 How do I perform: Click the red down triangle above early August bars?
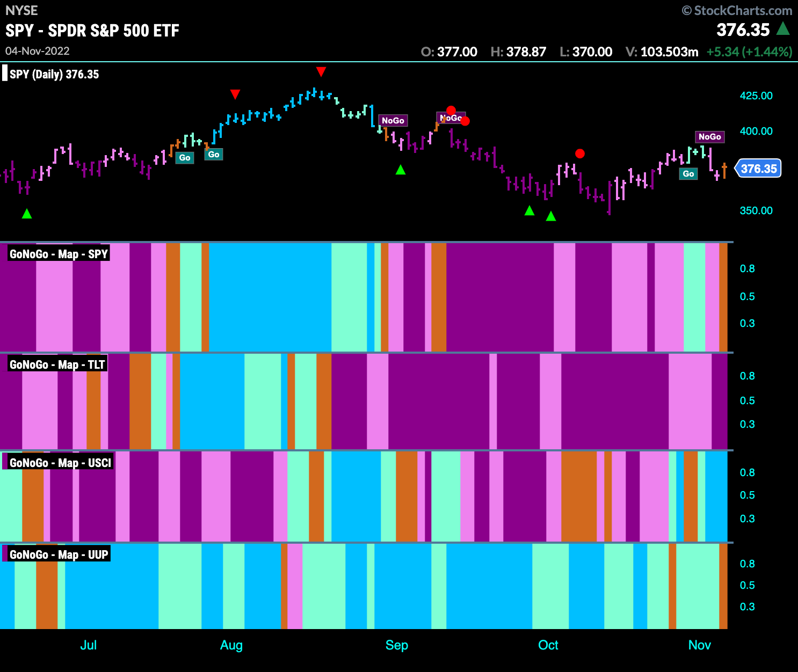click(235, 94)
